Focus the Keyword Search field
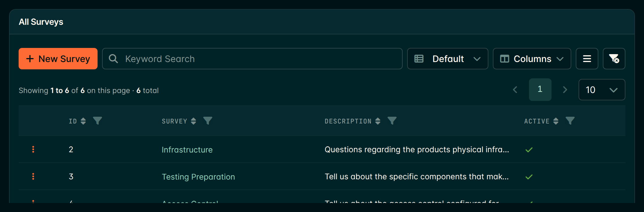 tap(252, 59)
